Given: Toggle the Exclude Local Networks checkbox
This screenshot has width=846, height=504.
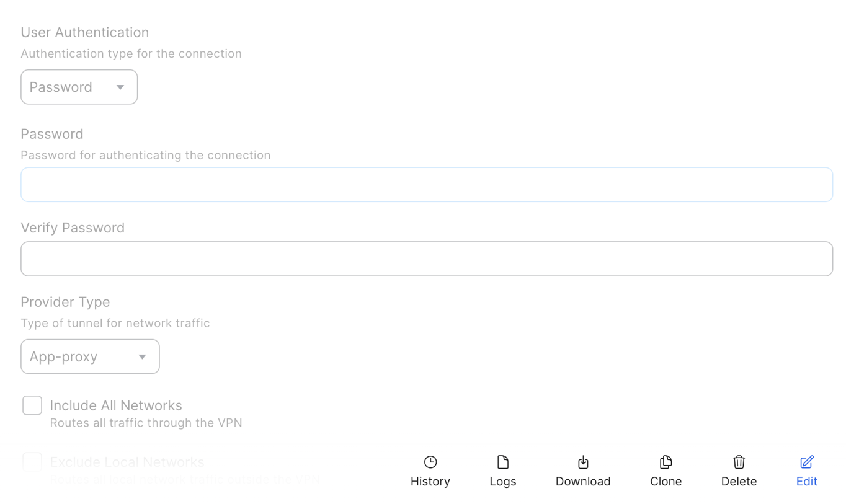Looking at the screenshot, I should (32, 462).
